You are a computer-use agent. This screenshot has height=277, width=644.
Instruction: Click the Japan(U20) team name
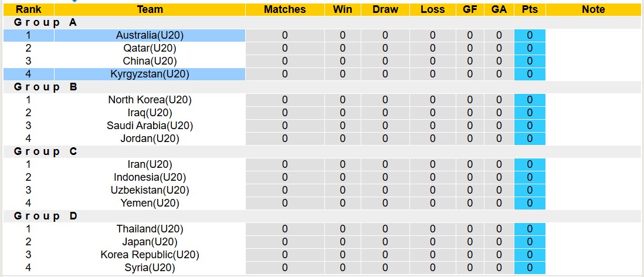coord(150,242)
